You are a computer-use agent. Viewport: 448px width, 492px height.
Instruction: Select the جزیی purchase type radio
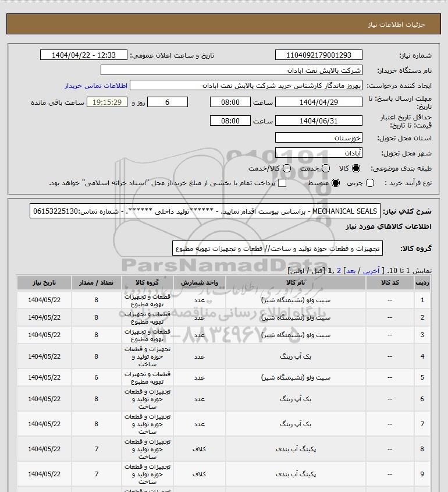370,183
